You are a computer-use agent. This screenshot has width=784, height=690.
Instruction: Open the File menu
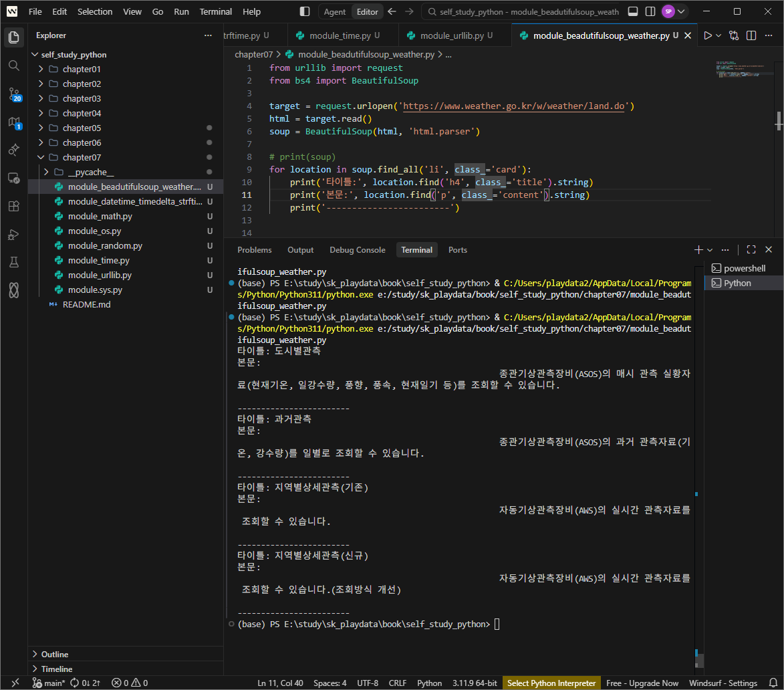(x=35, y=11)
